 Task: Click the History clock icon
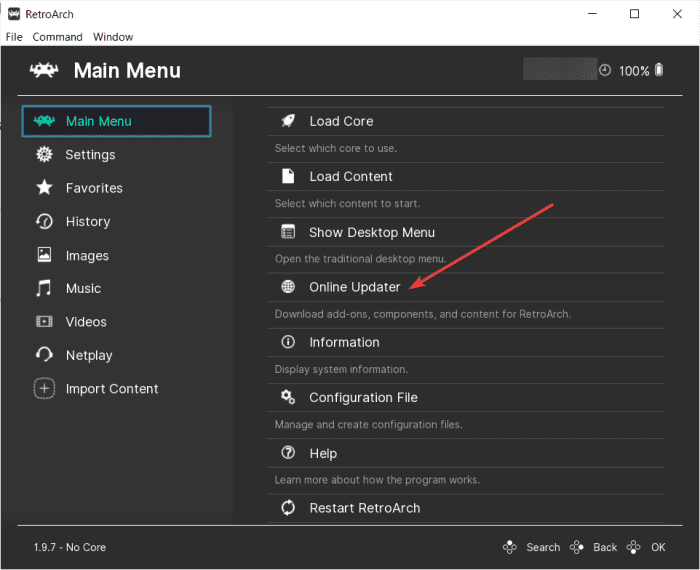pyautogui.click(x=44, y=221)
